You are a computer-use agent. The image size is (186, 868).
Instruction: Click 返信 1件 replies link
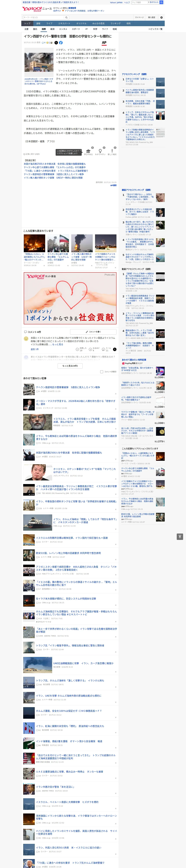35,349
